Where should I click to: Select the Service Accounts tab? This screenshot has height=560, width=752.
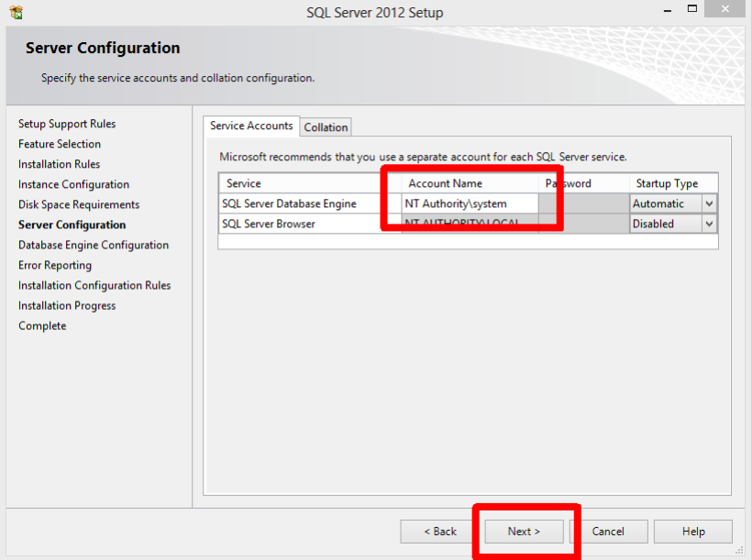(251, 126)
